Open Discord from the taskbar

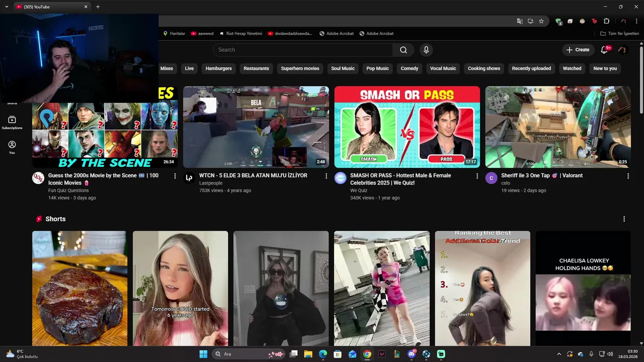pos(412,354)
